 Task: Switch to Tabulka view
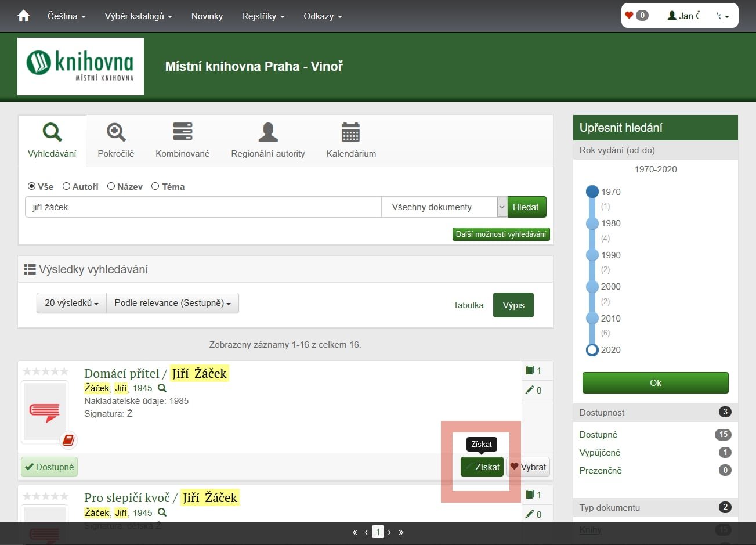[468, 305]
